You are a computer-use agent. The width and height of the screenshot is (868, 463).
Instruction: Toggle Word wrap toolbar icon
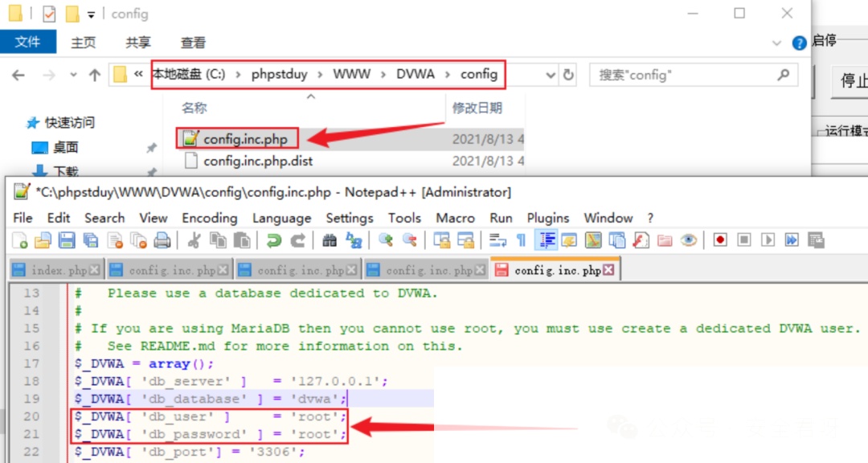(x=497, y=240)
